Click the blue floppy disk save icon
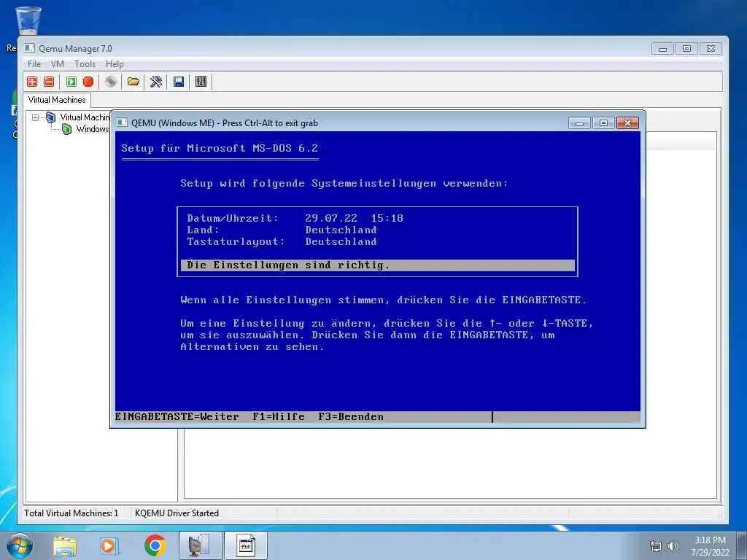The width and height of the screenshot is (747, 560). pyautogui.click(x=179, y=82)
